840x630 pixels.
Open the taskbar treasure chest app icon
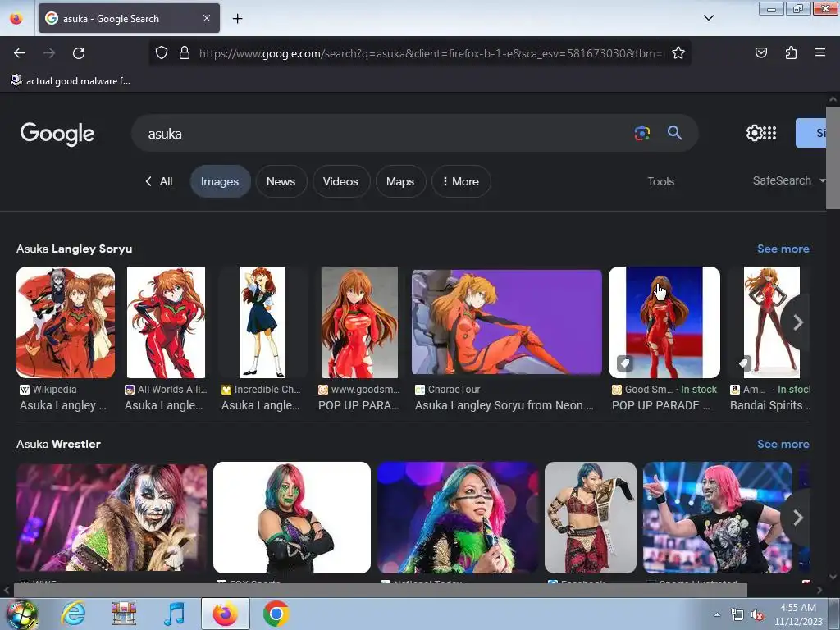click(x=124, y=614)
